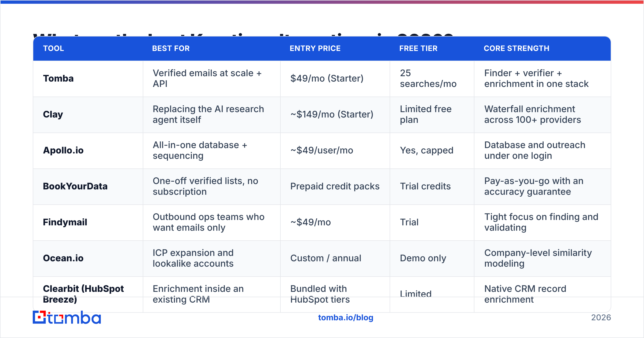Click the Tomba logo
The width and height of the screenshot is (644, 338).
click(67, 317)
